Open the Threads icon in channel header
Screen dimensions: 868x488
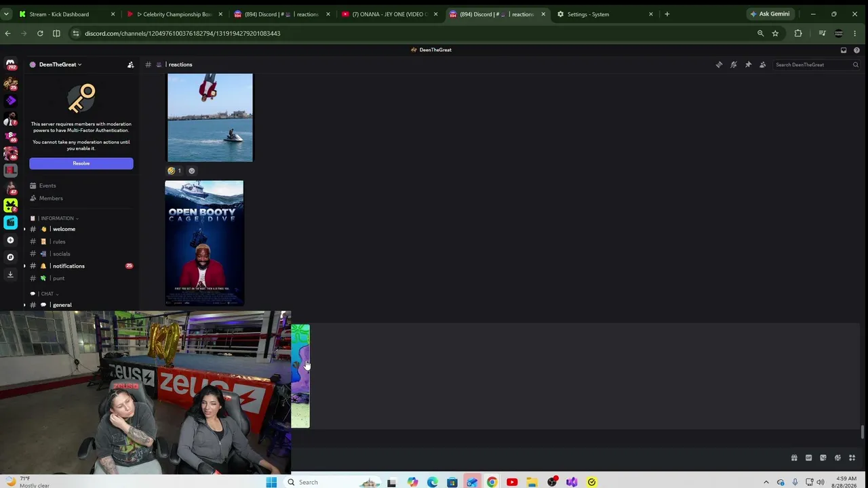pyautogui.click(x=719, y=64)
